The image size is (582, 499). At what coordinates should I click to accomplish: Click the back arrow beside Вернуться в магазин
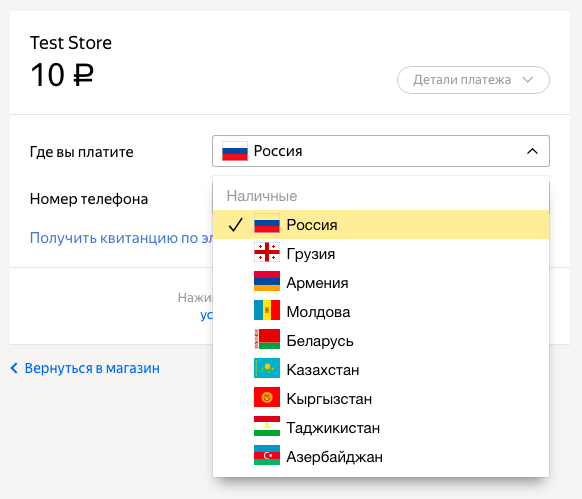pyautogui.click(x=14, y=368)
